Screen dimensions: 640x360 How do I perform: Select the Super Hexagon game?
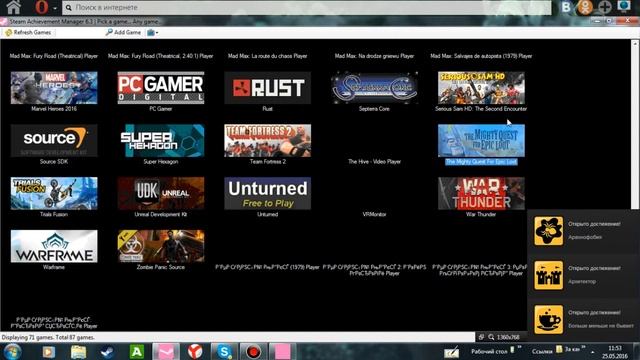pos(161,144)
